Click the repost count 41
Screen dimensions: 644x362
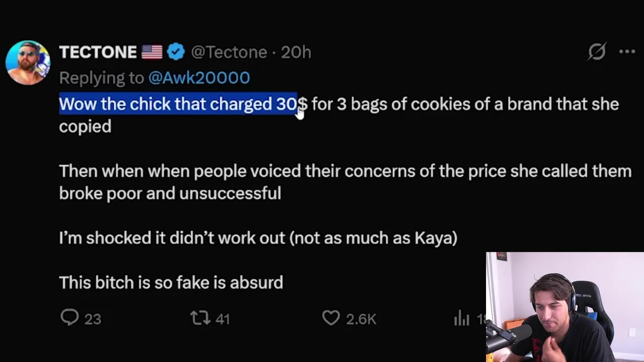coord(222,319)
